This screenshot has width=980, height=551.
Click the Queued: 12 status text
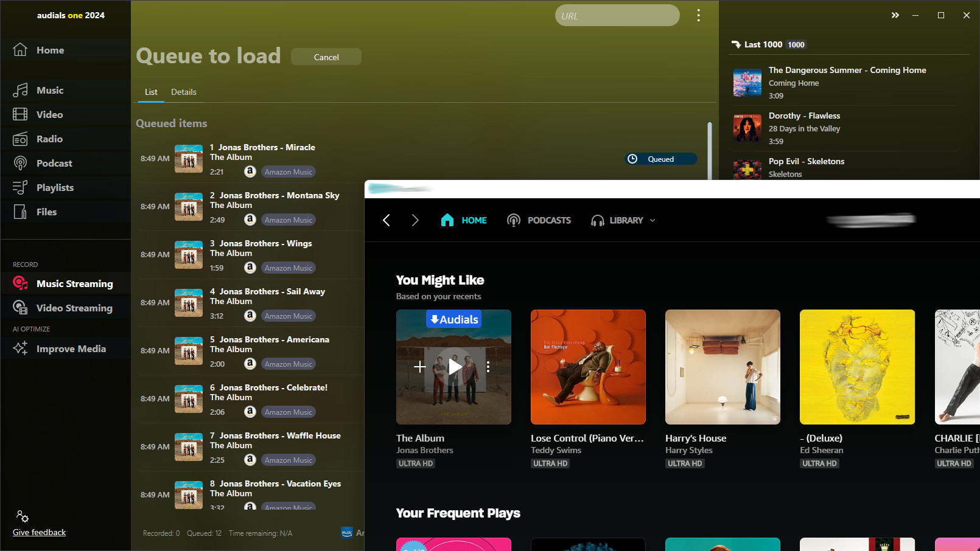[204, 533]
